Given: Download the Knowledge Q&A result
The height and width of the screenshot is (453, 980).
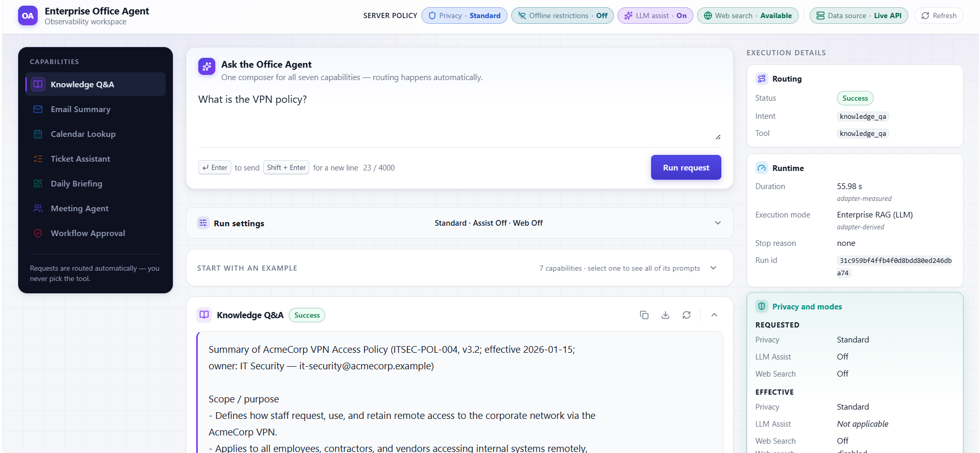Looking at the screenshot, I should 665,315.
